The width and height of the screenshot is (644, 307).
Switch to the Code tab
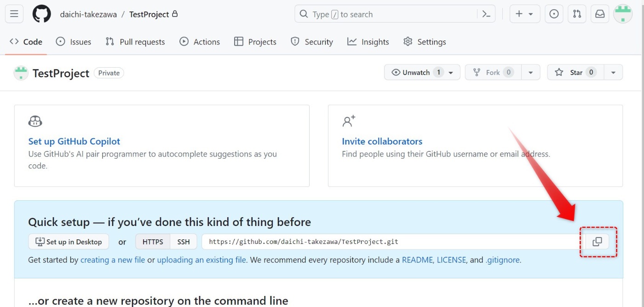tap(26, 42)
